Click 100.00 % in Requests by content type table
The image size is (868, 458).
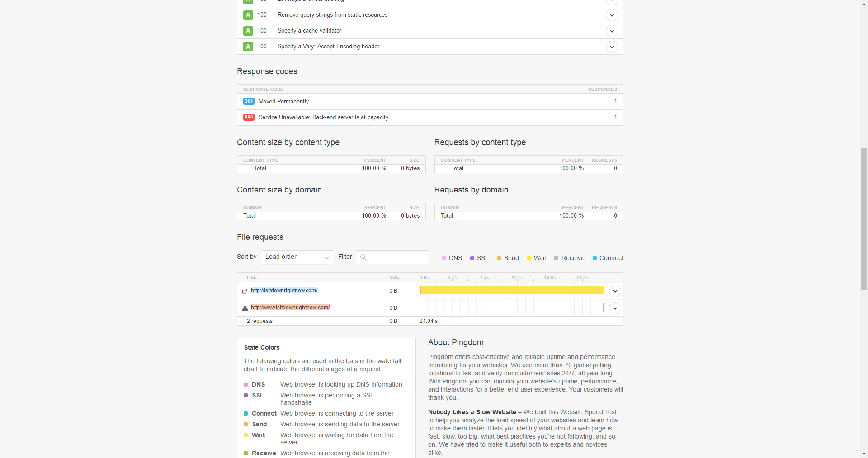point(571,168)
